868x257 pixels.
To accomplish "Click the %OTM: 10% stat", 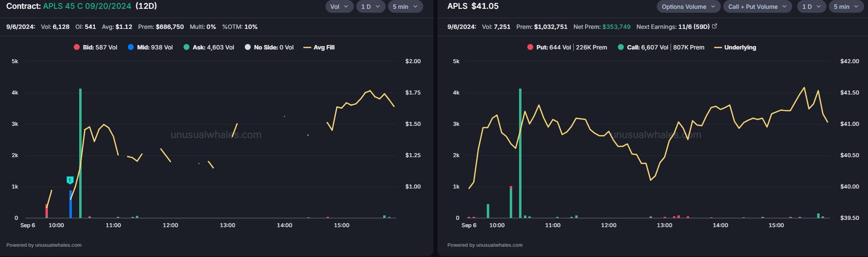I will pyautogui.click(x=239, y=27).
